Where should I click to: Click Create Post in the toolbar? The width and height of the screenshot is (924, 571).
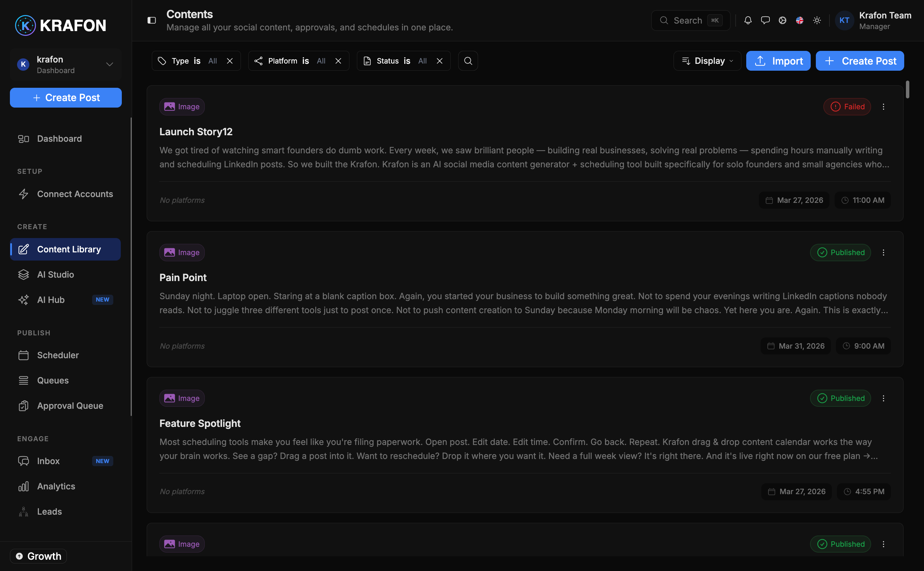[860, 61]
